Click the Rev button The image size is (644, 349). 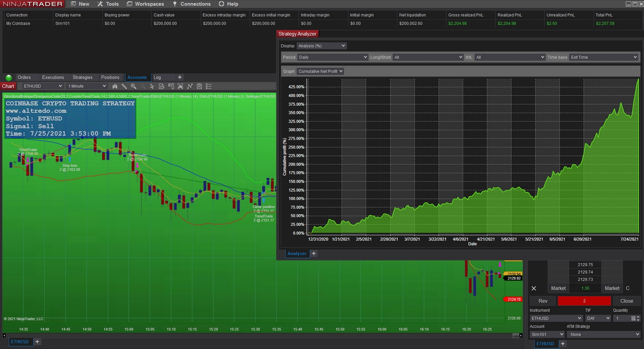point(543,301)
